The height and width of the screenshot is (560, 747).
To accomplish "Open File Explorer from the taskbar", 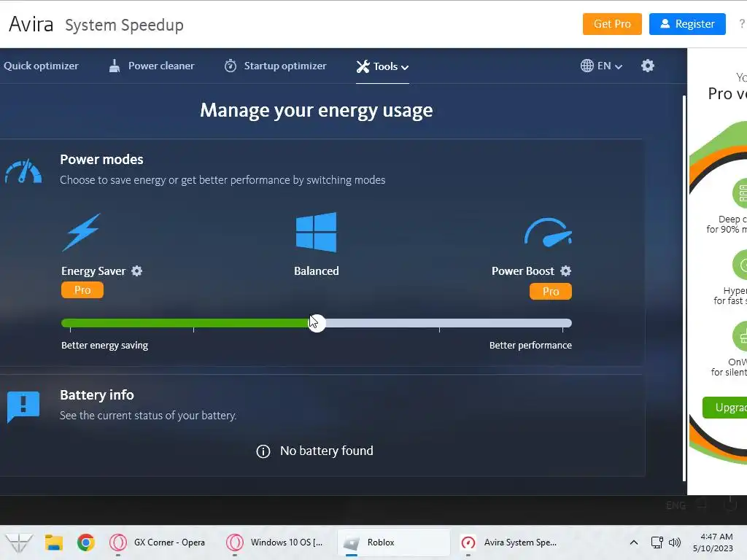I will coord(54,542).
